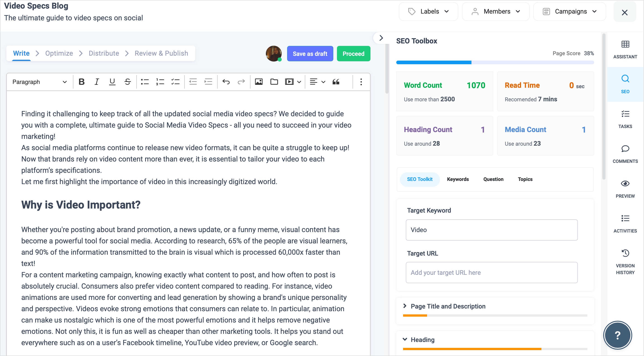This screenshot has height=356, width=644.
Task: Click the Heading Count stat card
Action: pyautogui.click(x=445, y=136)
